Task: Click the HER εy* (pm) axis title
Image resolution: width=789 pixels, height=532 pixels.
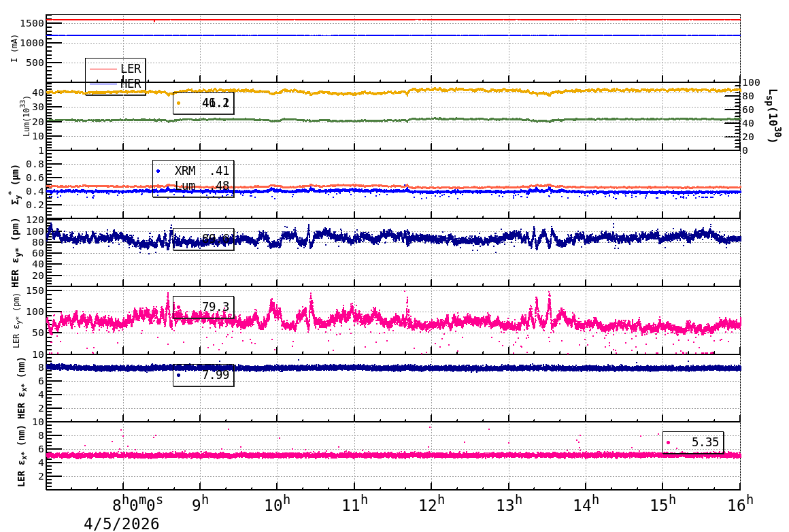Action: tap(16, 252)
